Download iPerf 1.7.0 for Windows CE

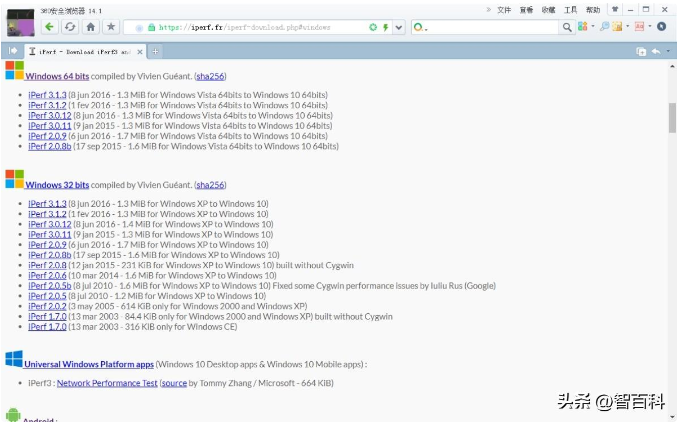pyautogui.click(x=48, y=327)
